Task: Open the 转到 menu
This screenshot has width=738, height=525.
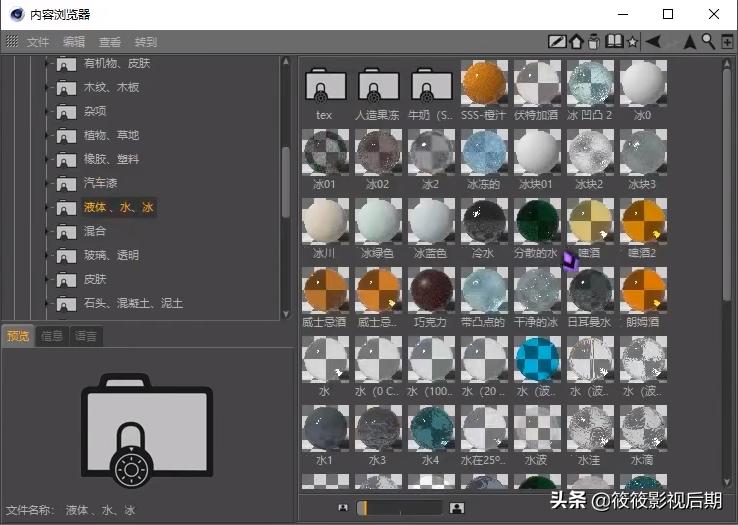Action: 145,42
